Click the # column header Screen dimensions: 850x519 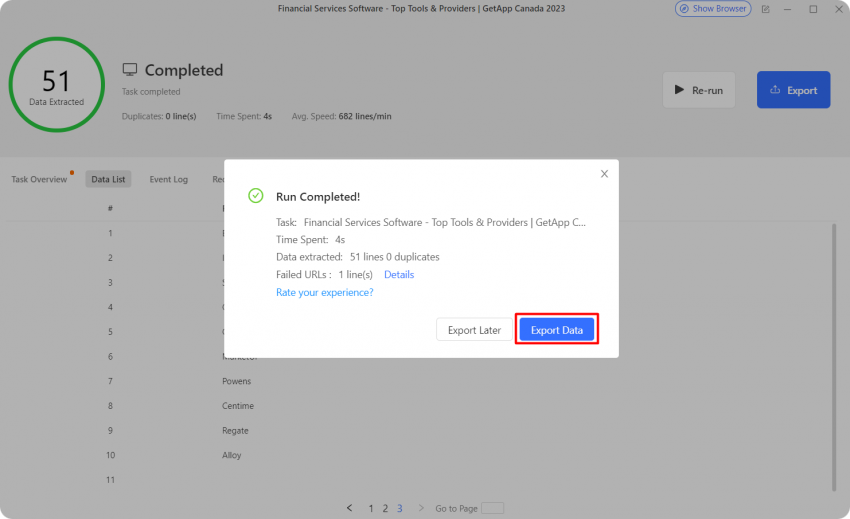tap(110, 208)
